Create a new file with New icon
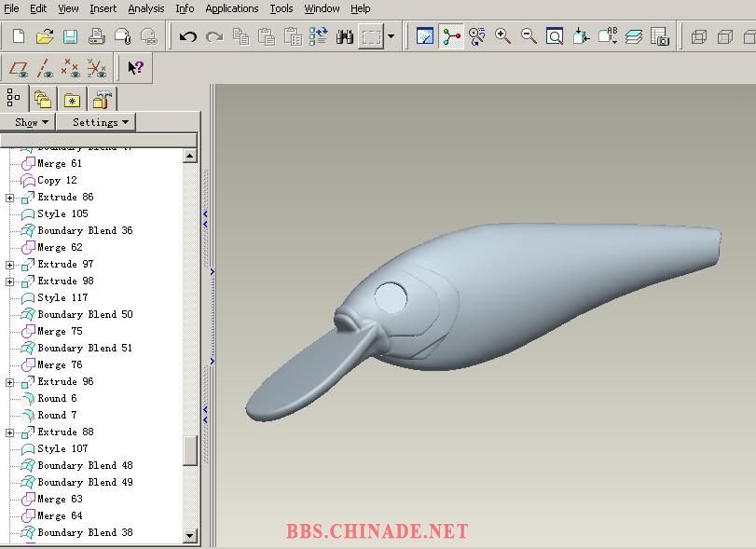This screenshot has height=549, width=756. pyautogui.click(x=19, y=36)
